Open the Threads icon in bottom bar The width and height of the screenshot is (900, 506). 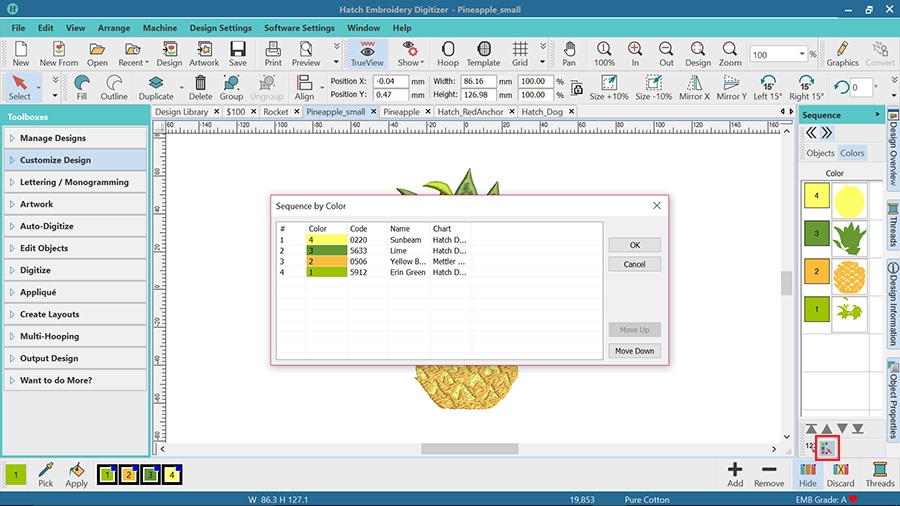pos(879,474)
